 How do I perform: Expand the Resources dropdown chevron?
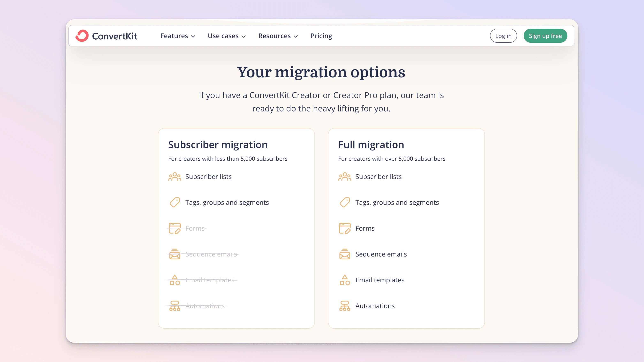coord(296,37)
